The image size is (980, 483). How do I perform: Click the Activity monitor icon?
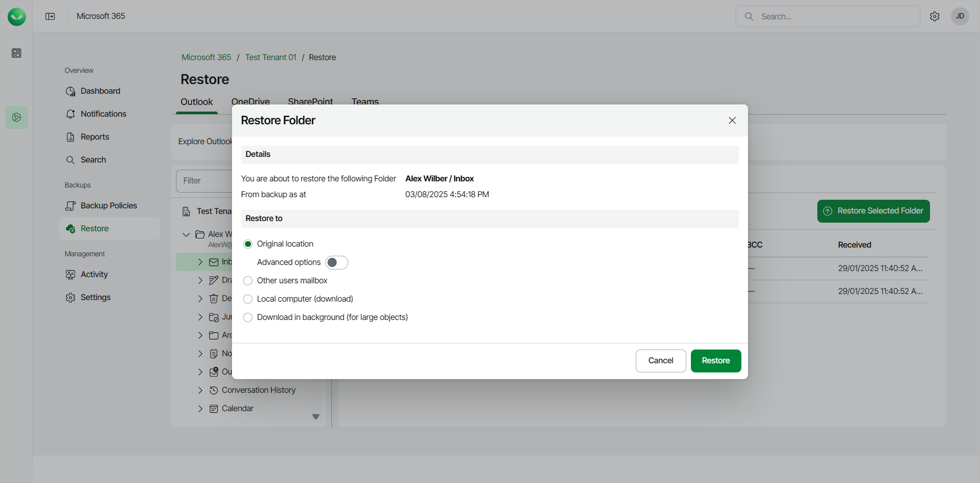click(70, 275)
